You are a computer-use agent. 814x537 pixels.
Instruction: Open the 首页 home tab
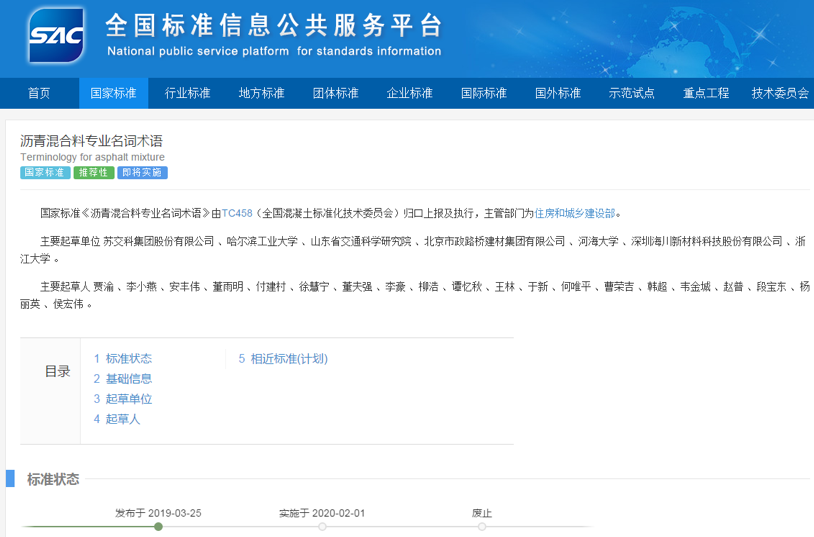(x=39, y=93)
